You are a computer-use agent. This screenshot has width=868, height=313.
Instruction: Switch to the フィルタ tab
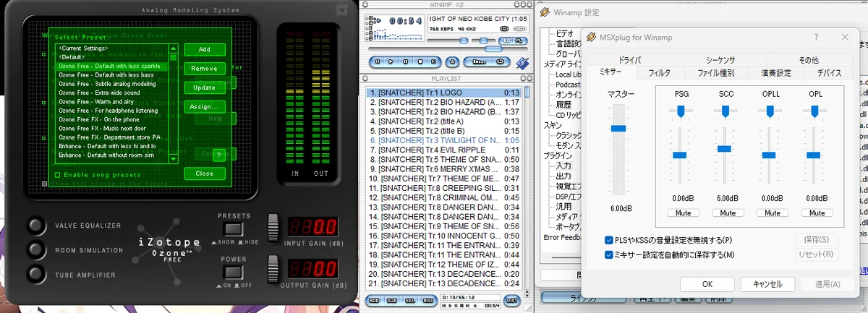[x=659, y=73]
